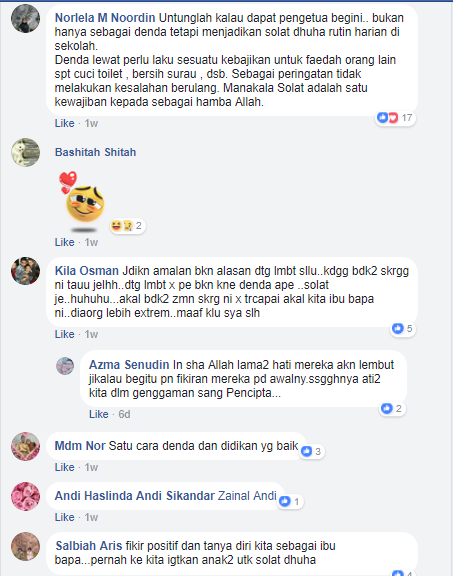Open Salbiah Aris's profile picture
This screenshot has height=576, width=453.
[x=25, y=546]
